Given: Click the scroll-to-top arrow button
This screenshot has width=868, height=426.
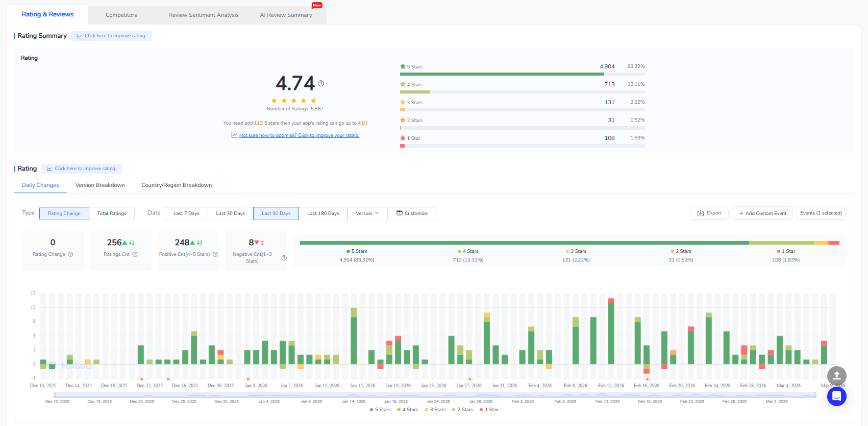Looking at the screenshot, I should (x=836, y=375).
